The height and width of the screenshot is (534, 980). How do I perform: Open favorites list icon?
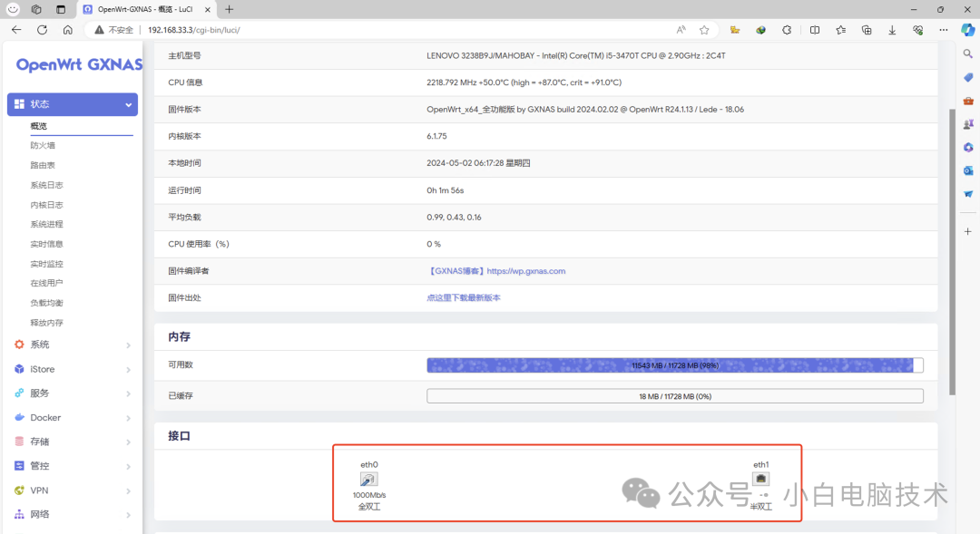click(x=840, y=30)
